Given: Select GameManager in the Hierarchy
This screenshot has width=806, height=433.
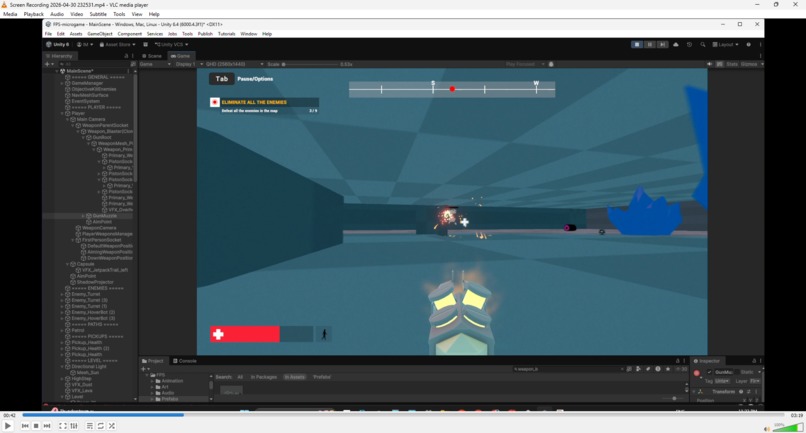Looking at the screenshot, I should [87, 83].
